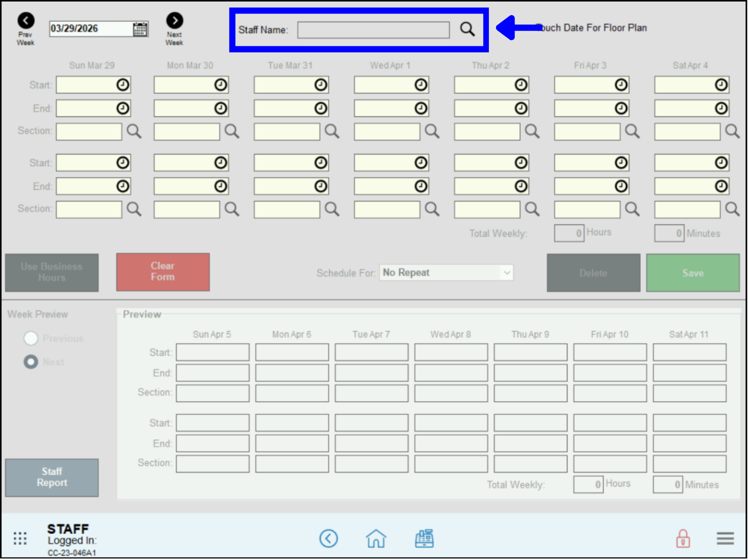Click the Use Business Hours button
This screenshot has height=560, width=748.
tap(52, 272)
